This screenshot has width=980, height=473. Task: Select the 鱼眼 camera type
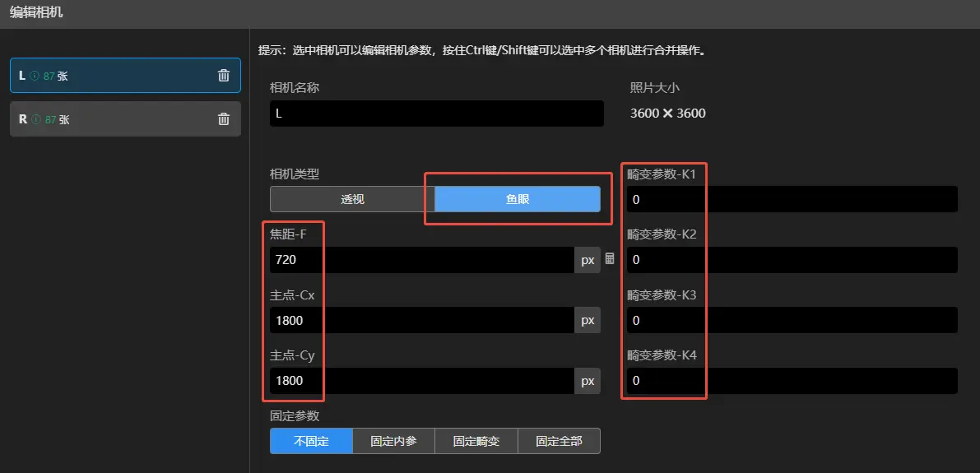(517, 199)
